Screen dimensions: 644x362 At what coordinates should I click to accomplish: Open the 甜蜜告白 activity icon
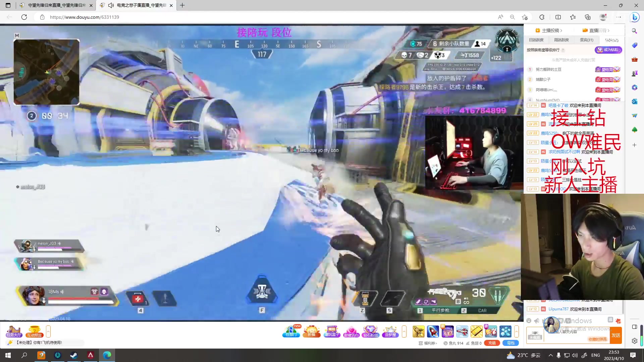tap(351, 331)
